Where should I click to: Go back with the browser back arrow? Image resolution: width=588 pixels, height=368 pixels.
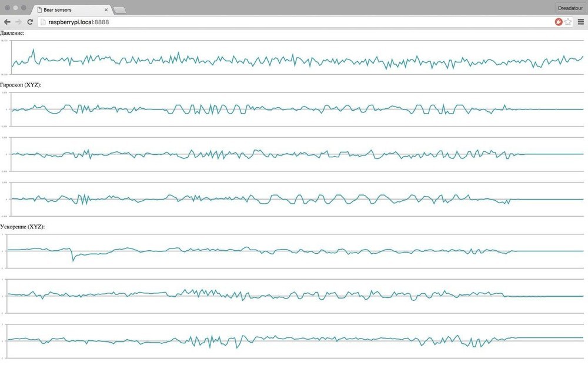coord(7,22)
